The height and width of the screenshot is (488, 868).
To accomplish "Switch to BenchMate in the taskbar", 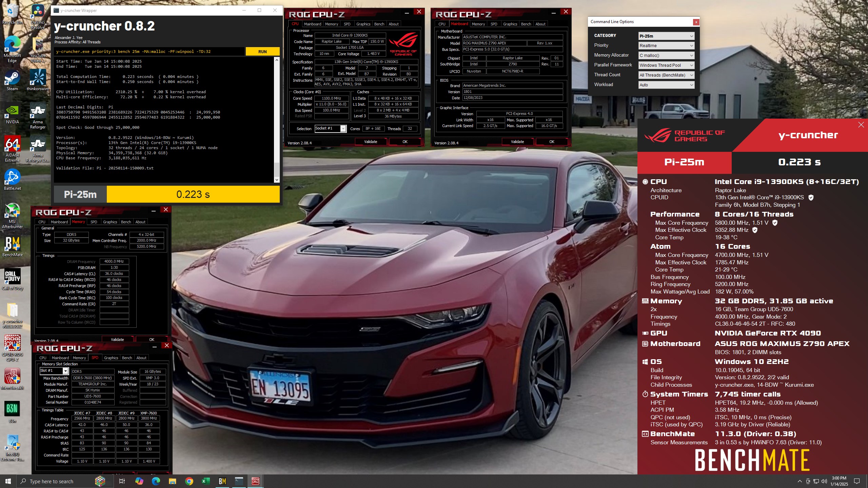I will coord(222,481).
